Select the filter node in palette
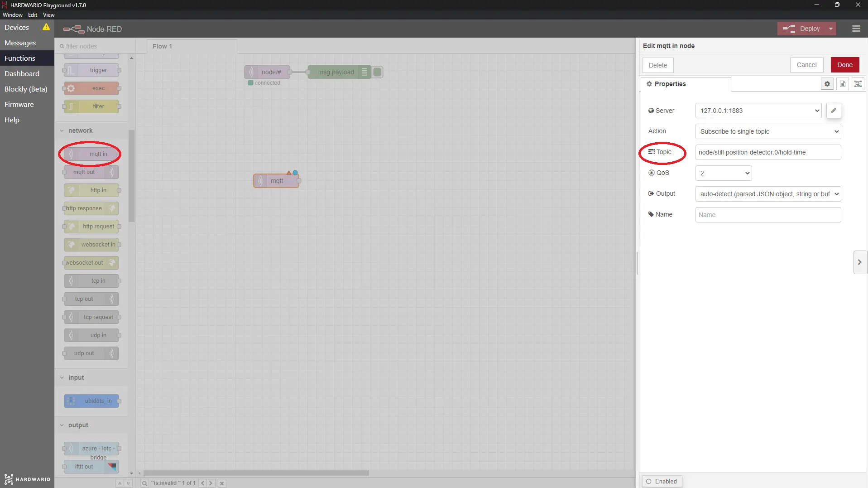The height and width of the screenshot is (488, 868). click(91, 106)
